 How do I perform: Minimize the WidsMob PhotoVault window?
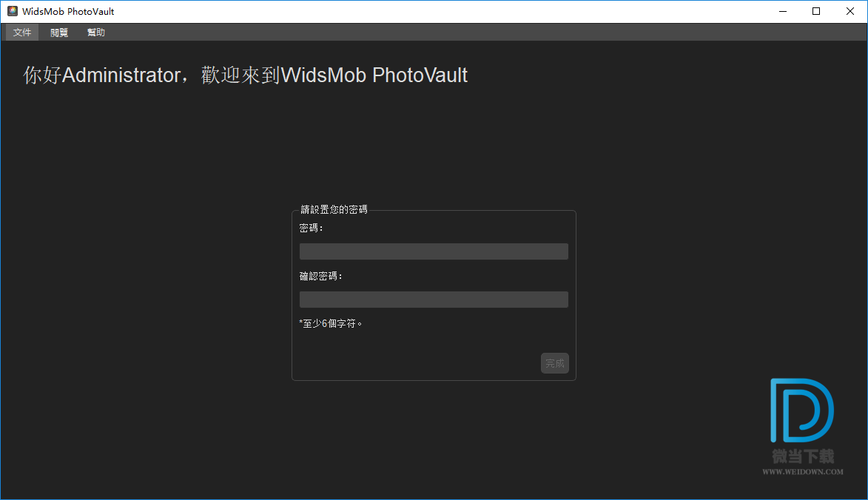pos(783,11)
